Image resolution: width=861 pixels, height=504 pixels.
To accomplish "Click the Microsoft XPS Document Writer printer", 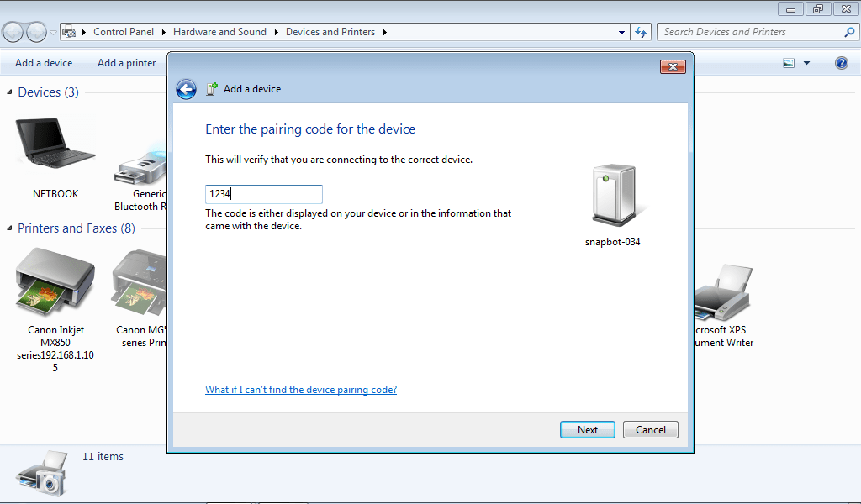I will [x=723, y=294].
